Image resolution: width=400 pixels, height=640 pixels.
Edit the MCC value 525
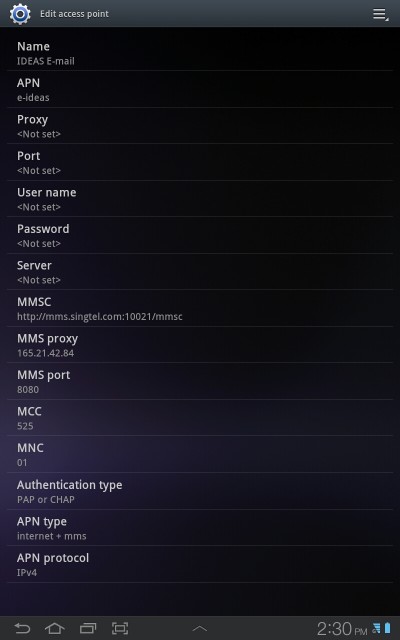pyautogui.click(x=200, y=418)
